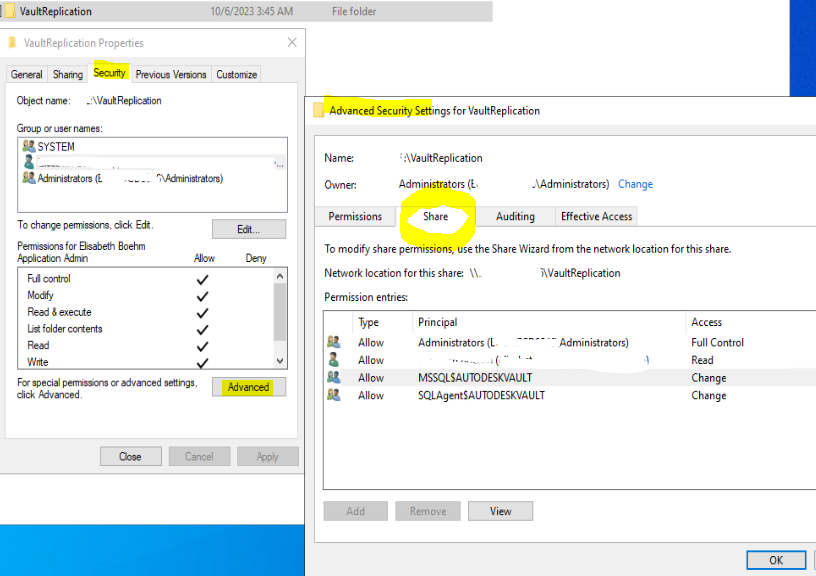Click the View button under permission entries

(x=500, y=511)
